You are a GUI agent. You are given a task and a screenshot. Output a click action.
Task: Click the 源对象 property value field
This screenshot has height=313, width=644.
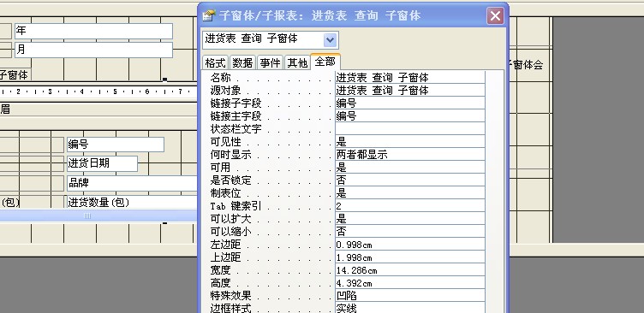click(x=410, y=91)
